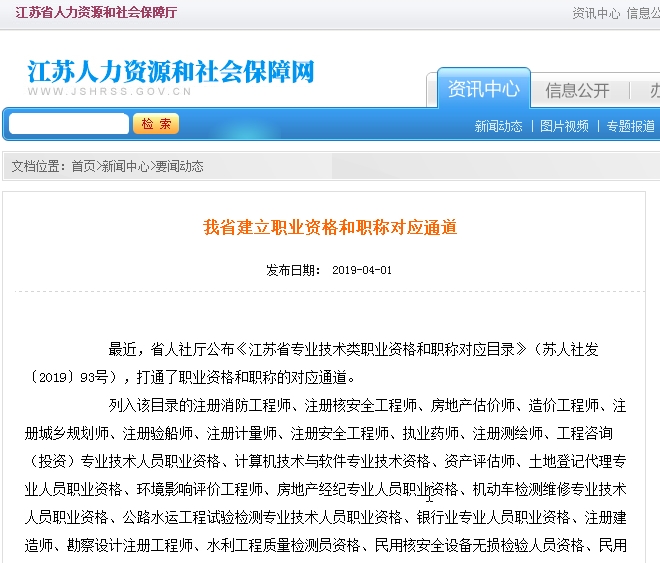Click the publication date 2019-04-01
The image size is (660, 563).
pos(361,271)
